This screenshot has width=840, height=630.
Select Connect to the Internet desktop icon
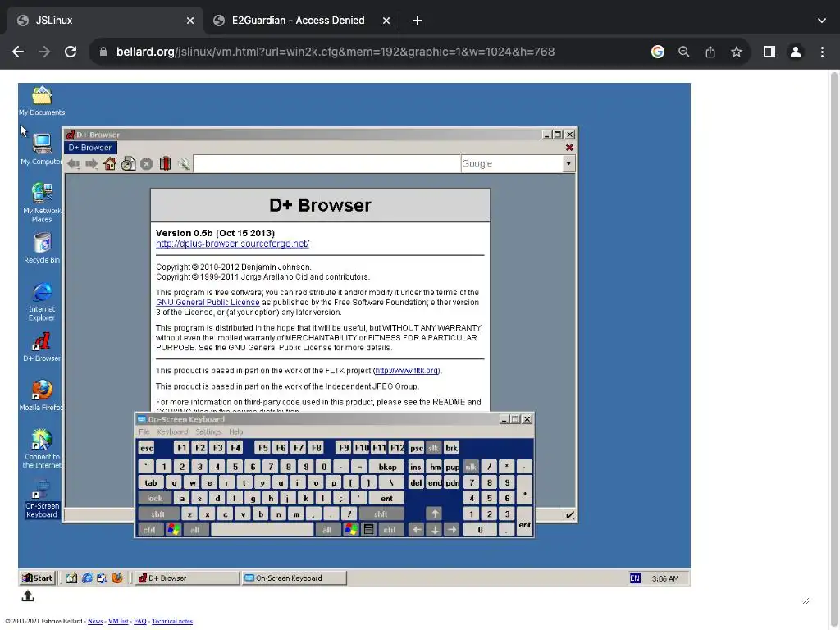[42, 449]
